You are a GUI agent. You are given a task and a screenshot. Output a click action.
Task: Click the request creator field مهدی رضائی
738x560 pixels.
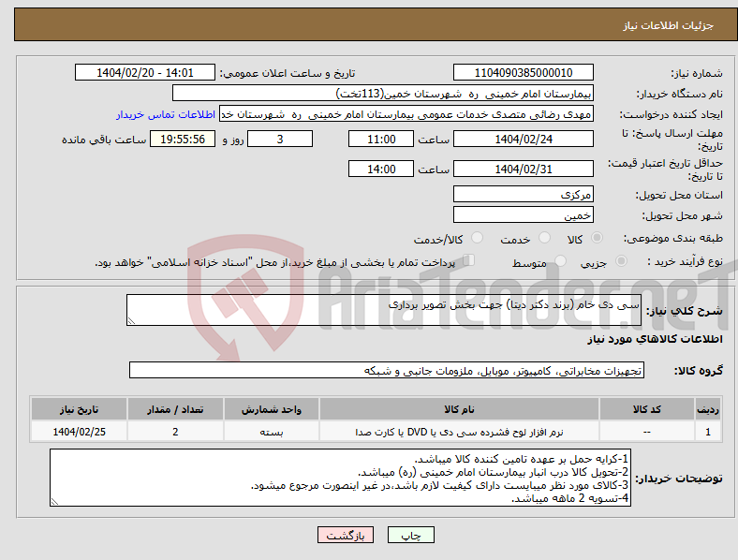coord(406,114)
